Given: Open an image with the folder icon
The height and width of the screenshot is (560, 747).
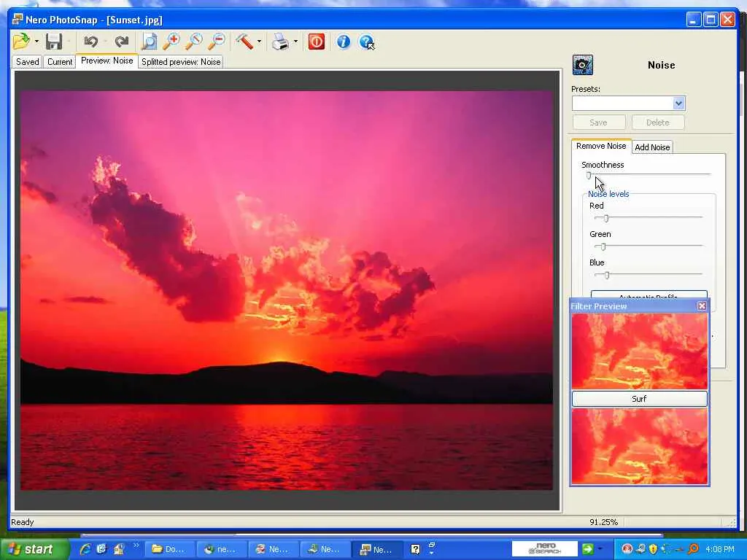Looking at the screenshot, I should [21, 42].
